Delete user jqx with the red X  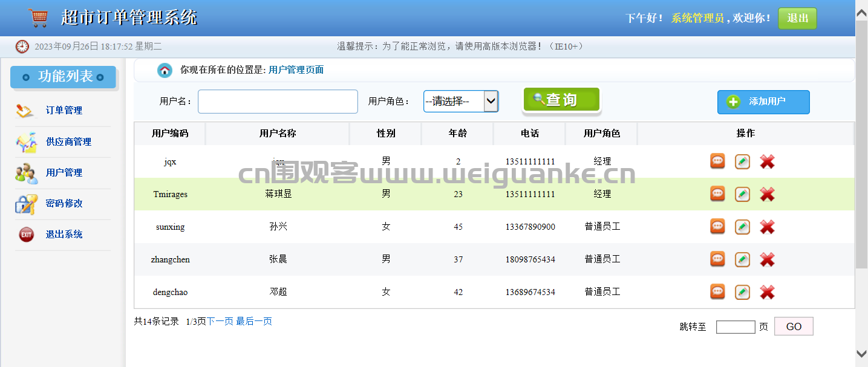click(x=767, y=162)
